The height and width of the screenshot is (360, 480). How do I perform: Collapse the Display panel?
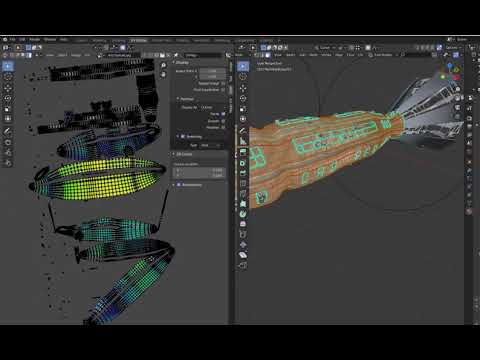click(182, 63)
